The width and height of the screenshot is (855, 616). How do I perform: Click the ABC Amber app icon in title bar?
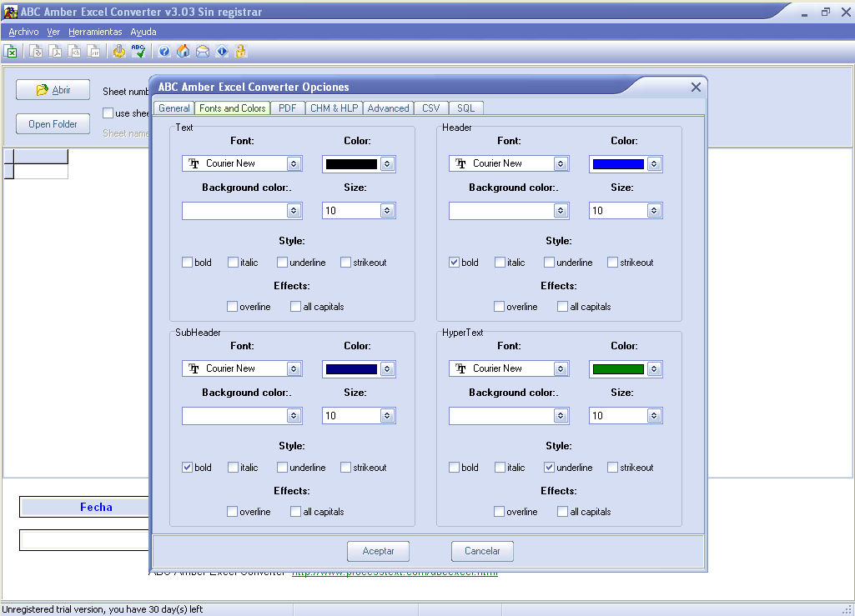(10, 12)
